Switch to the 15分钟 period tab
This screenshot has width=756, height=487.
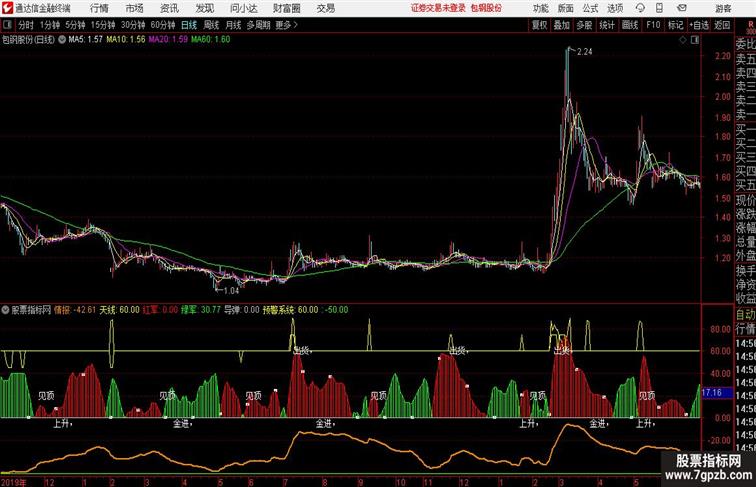click(x=103, y=25)
